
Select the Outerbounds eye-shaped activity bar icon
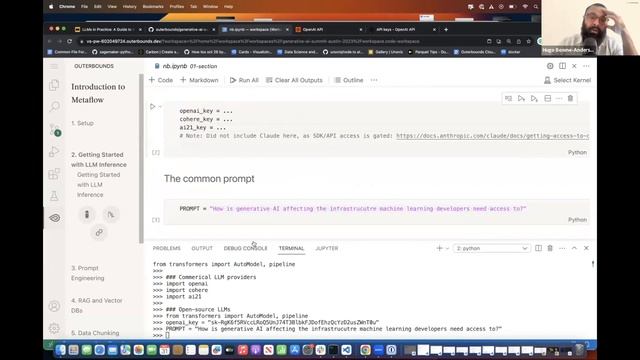tap(54, 218)
